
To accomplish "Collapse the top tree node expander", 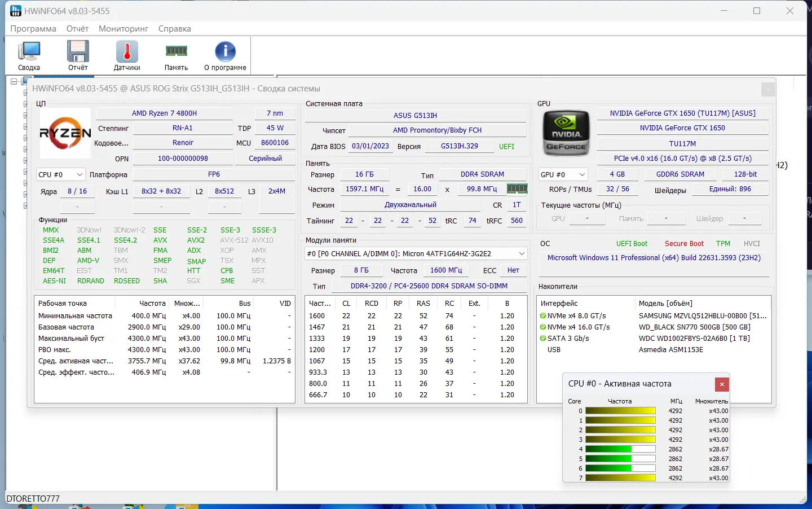I will point(14,82).
